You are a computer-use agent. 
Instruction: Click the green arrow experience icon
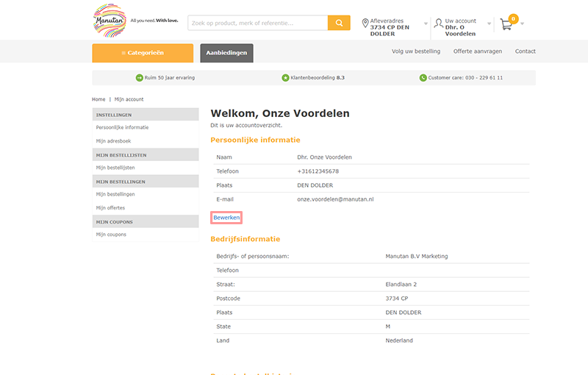(140, 78)
